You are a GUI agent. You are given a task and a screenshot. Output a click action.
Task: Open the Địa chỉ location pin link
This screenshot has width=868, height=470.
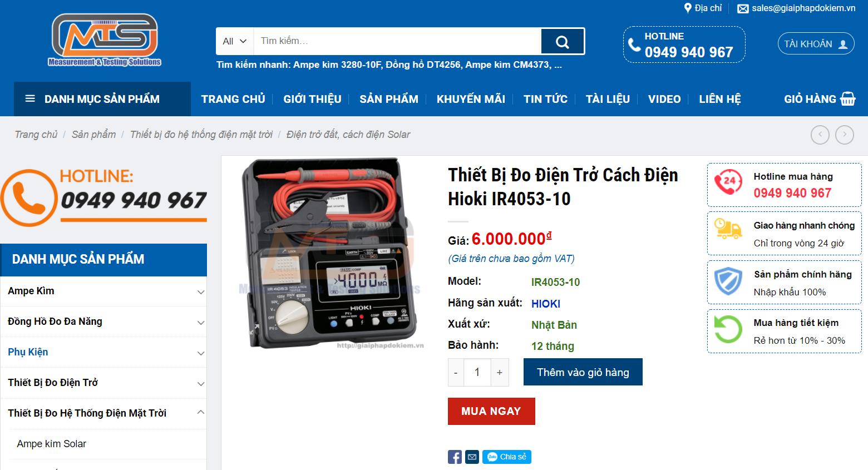pyautogui.click(x=703, y=8)
